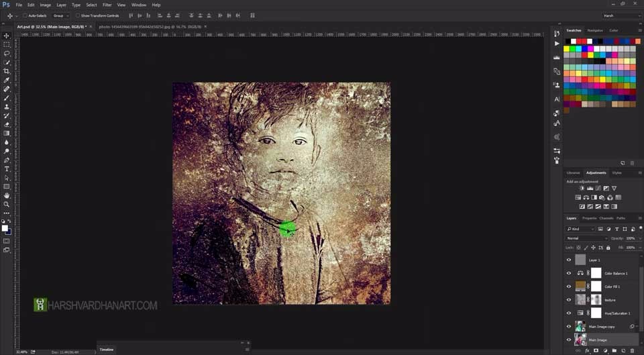644x355 pixels.
Task: Delete the selected layer with trash icon
Action: [632, 351]
